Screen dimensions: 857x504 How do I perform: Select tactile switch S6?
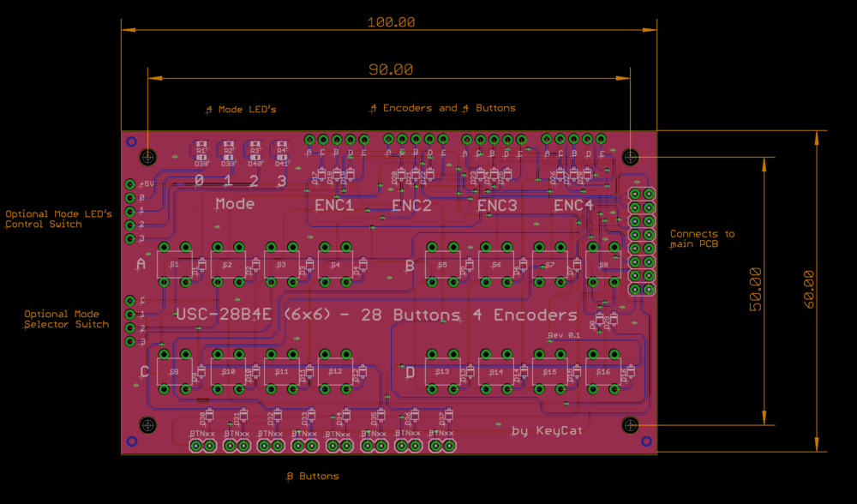495,265
